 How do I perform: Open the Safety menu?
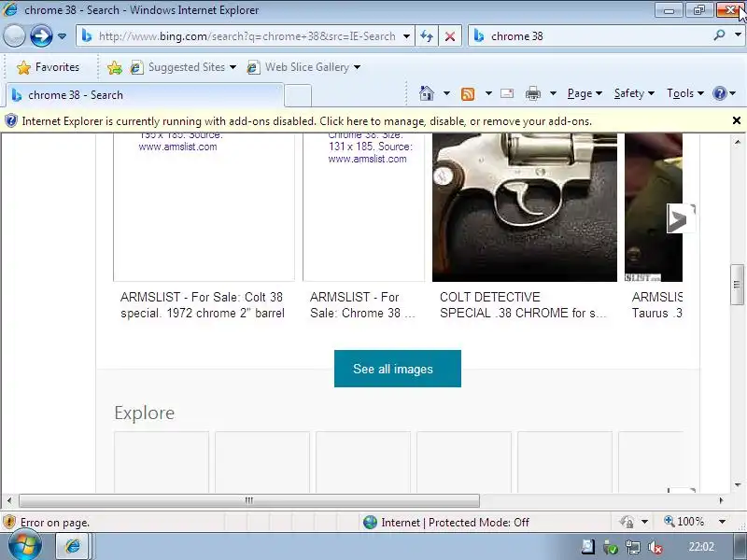pos(634,93)
